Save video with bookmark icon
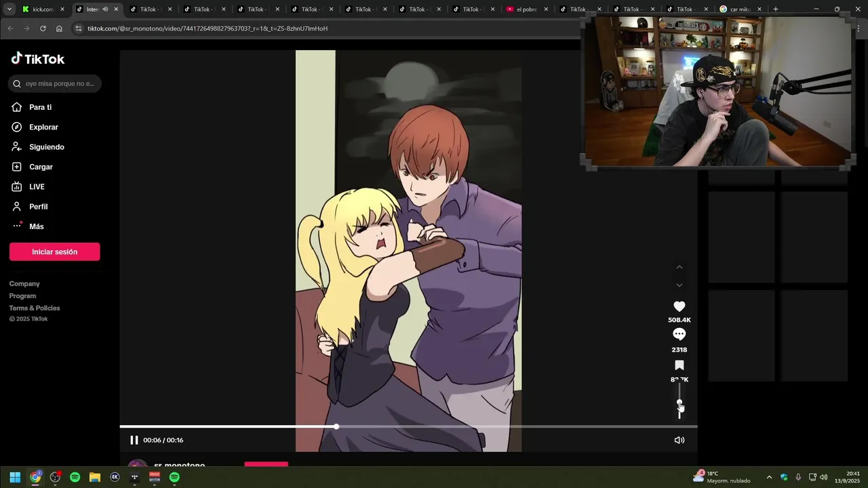Viewport: 868px width, 488px height. pyautogui.click(x=679, y=365)
